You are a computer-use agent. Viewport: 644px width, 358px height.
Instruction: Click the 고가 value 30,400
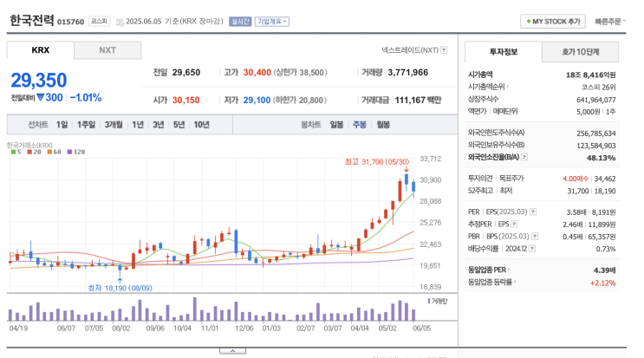(x=257, y=73)
